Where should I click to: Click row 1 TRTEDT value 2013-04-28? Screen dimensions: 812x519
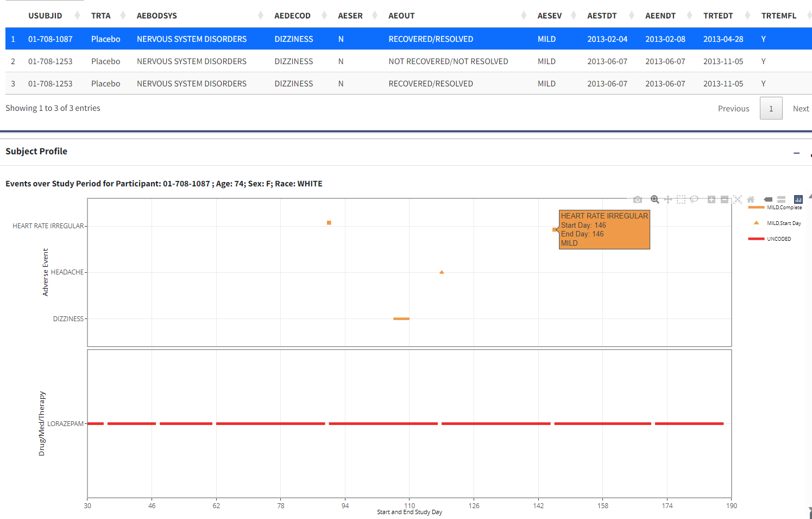(723, 39)
